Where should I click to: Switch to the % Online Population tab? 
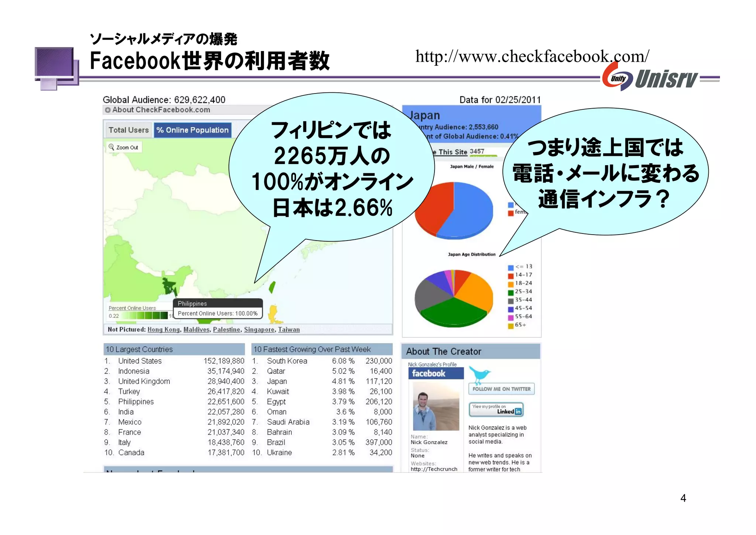click(x=193, y=130)
